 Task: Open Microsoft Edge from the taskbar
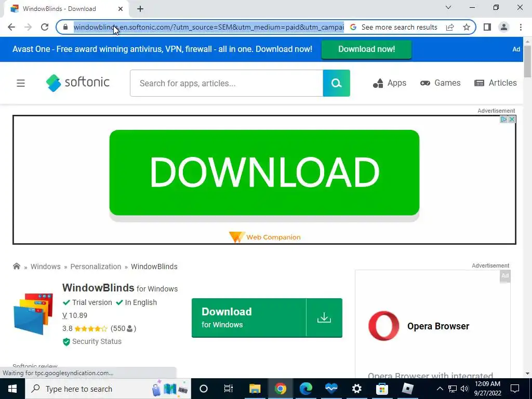[x=305, y=389]
